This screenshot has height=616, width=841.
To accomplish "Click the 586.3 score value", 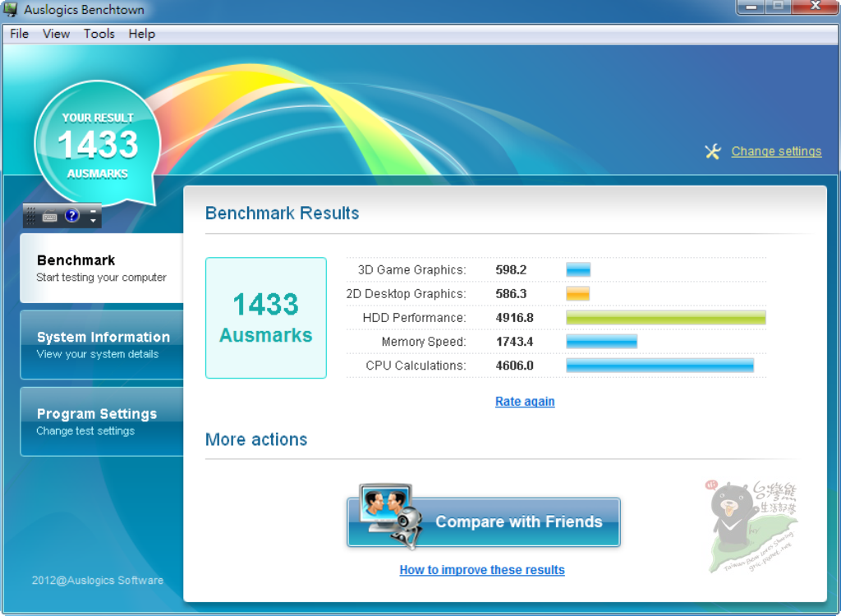I will click(x=511, y=294).
